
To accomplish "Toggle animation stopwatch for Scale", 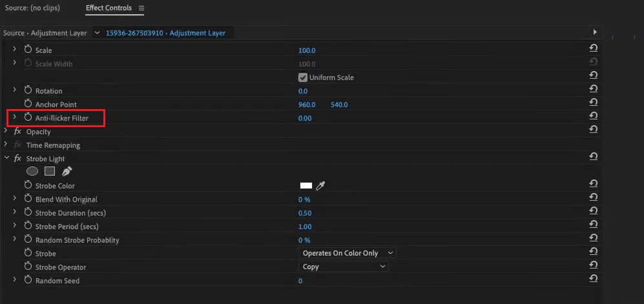I will tap(28, 50).
